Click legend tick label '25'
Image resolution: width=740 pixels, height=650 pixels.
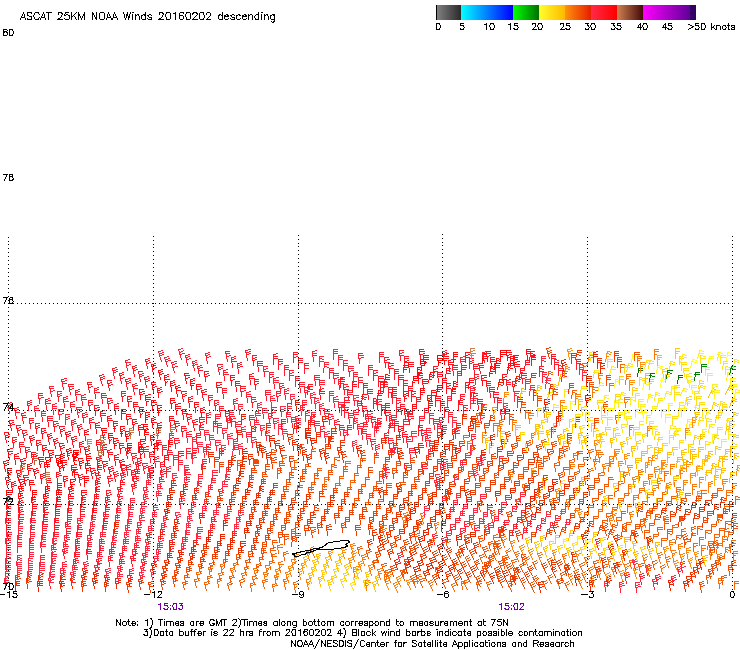565,27
